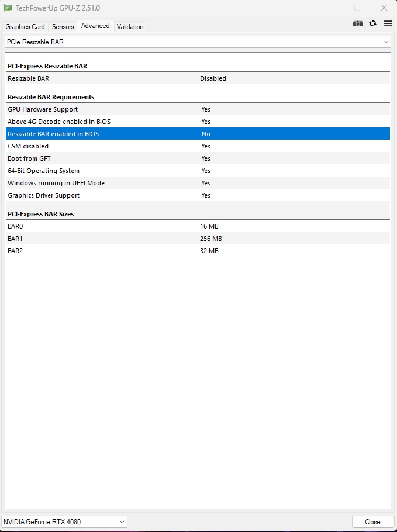Open the hamburger menu icon

388,23
